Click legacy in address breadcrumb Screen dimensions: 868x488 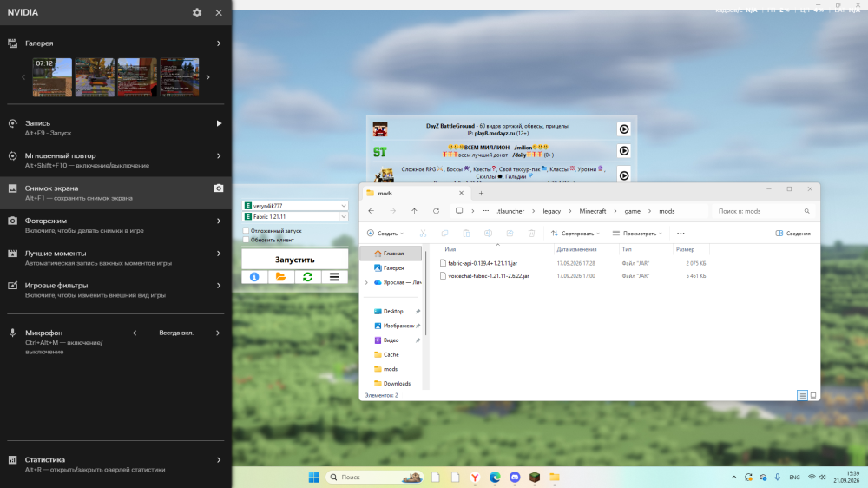point(552,211)
